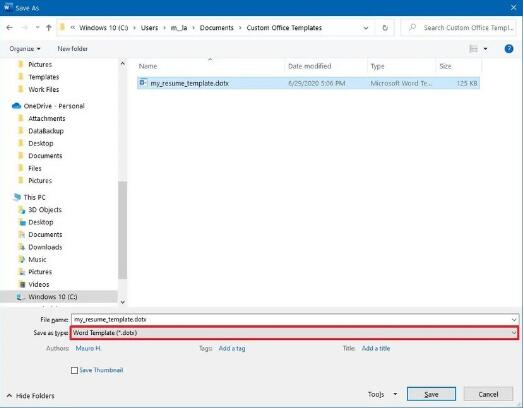Click the Cancel button
The image size is (524, 408).
point(488,394)
